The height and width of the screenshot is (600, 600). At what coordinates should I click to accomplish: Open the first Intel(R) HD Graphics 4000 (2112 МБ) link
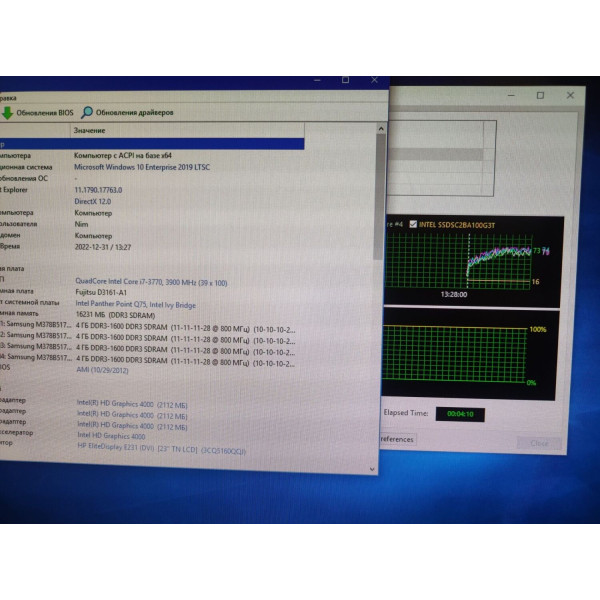pos(132,404)
